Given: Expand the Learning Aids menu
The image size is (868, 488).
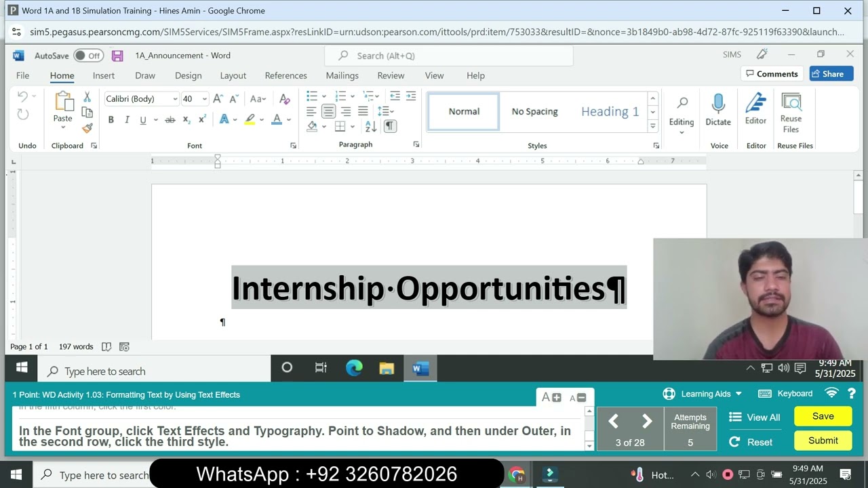Looking at the screenshot, I should point(703,394).
